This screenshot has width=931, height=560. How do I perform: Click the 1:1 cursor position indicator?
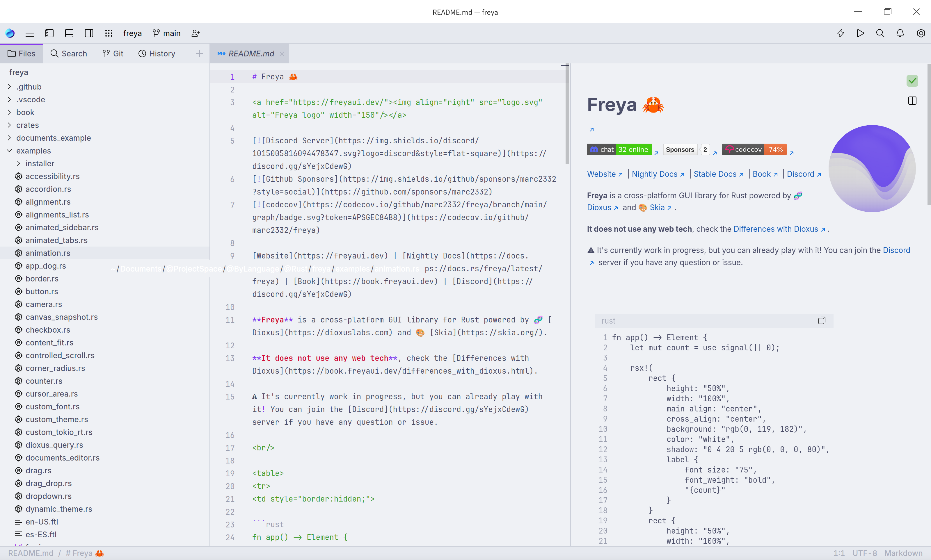(839, 553)
